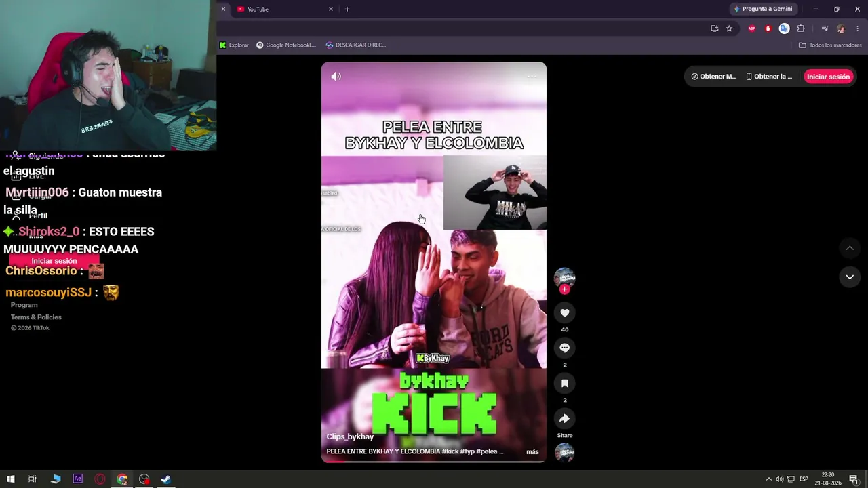The image size is (868, 488).
Task: Open the Chrome three-dot menu
Action: point(857,28)
